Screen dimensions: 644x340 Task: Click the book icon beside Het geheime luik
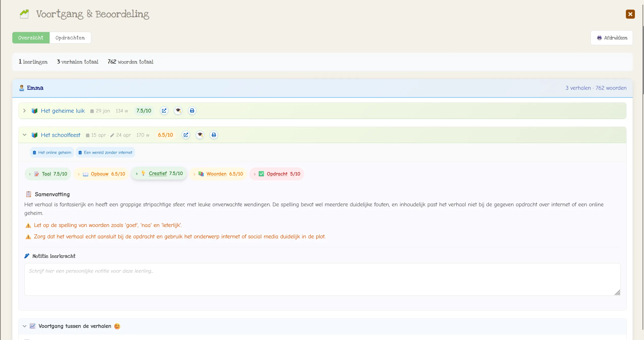[35, 111]
